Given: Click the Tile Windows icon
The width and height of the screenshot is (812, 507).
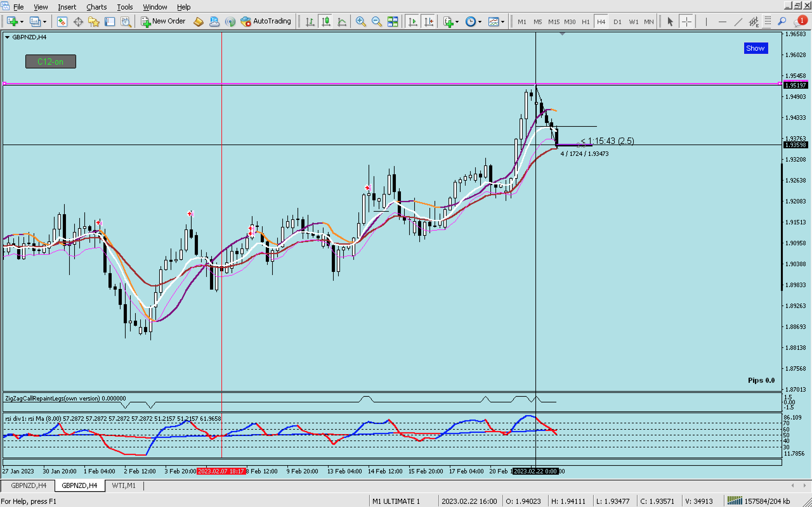Looking at the screenshot, I should (393, 22).
